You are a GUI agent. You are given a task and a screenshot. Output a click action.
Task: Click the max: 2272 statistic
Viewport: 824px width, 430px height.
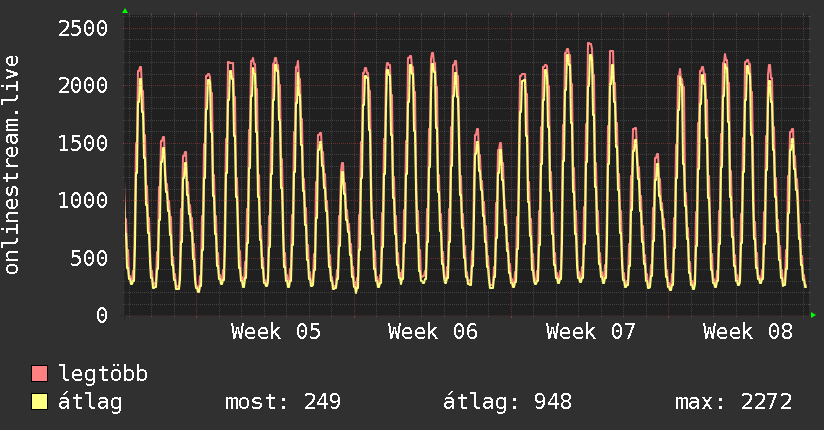(x=734, y=402)
